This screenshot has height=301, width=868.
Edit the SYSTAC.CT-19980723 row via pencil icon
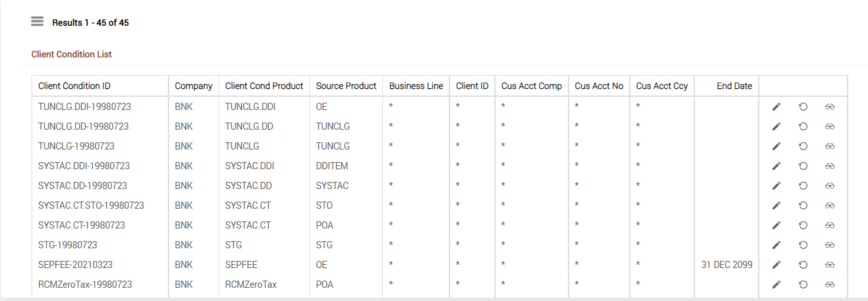click(777, 225)
